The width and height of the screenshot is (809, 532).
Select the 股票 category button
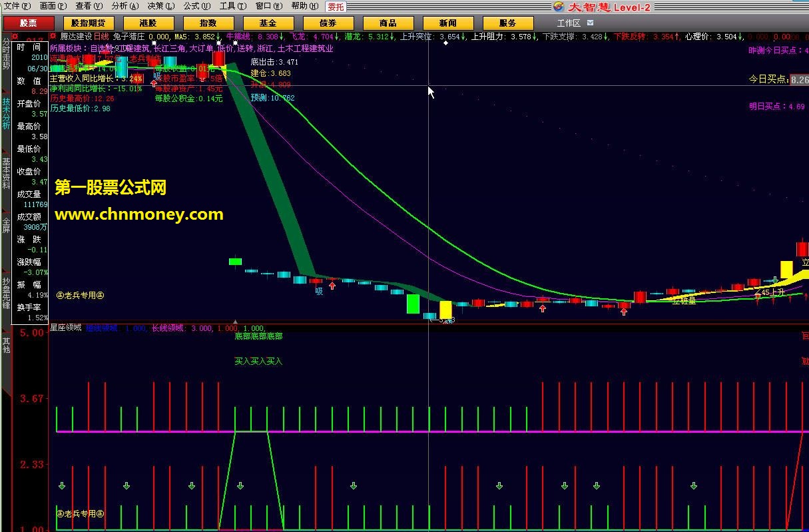(x=29, y=23)
